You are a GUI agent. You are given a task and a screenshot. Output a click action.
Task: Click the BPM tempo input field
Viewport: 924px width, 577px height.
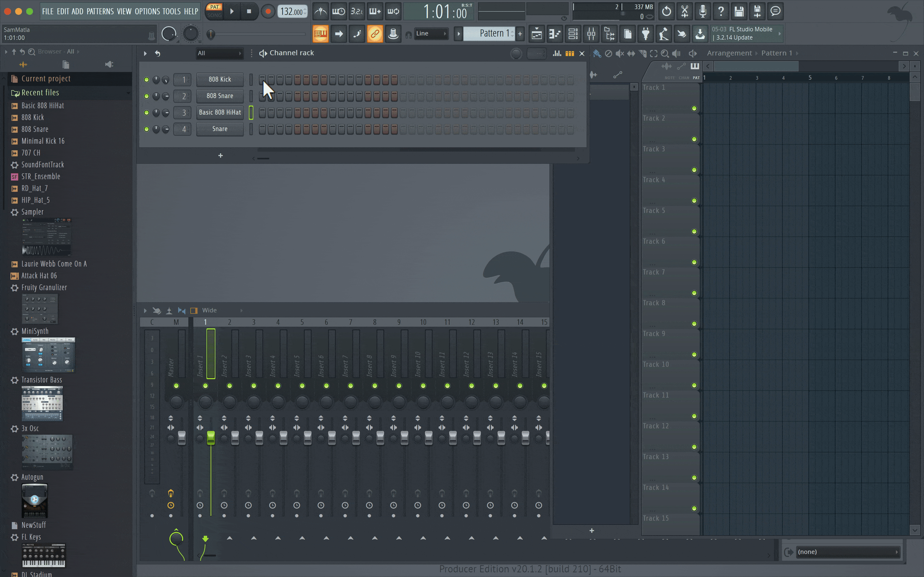(291, 11)
